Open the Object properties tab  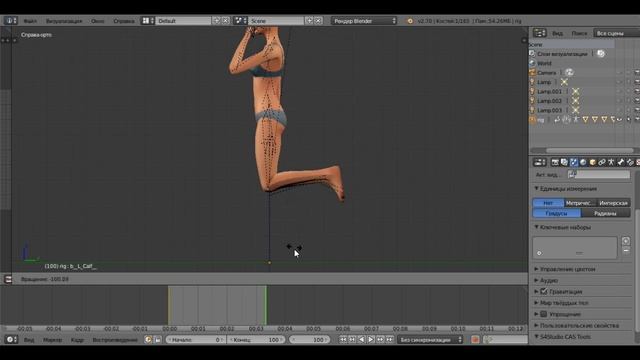[592, 162]
